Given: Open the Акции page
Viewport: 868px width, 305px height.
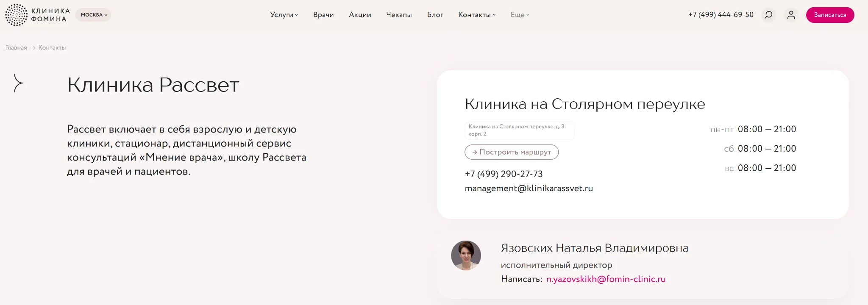Looking at the screenshot, I should click(360, 15).
